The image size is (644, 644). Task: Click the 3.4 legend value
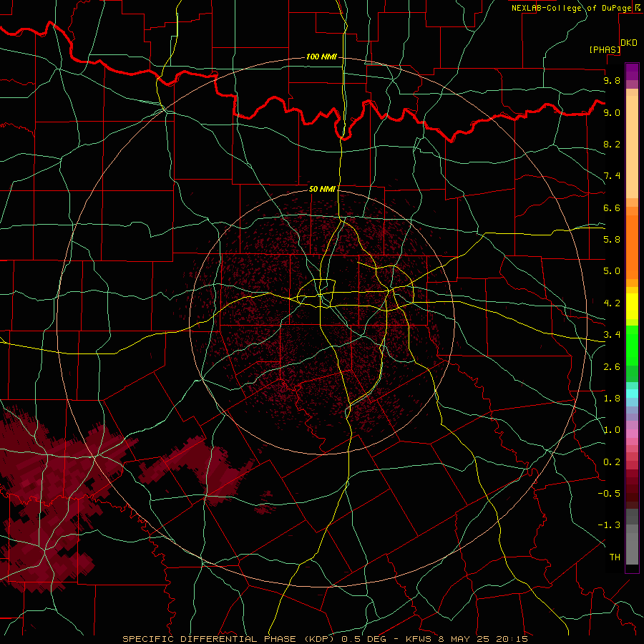pos(612,335)
